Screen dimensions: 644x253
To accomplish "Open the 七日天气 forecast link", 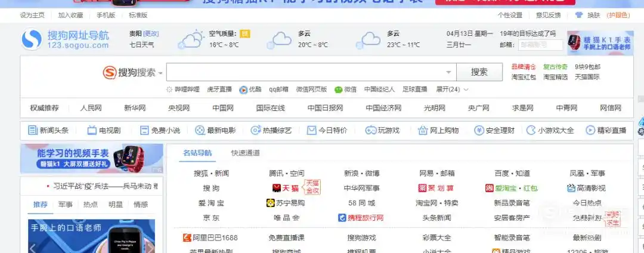I will [x=142, y=45].
